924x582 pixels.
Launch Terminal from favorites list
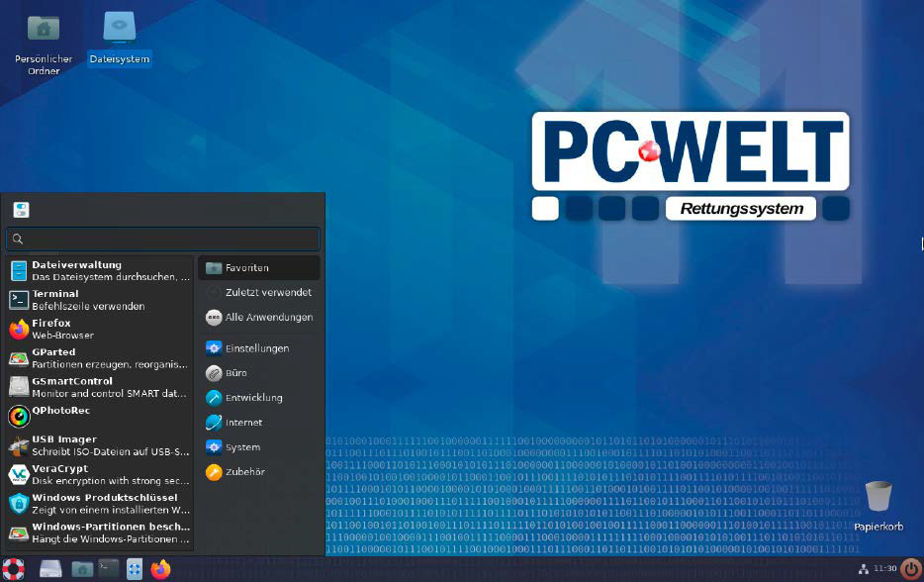100,300
